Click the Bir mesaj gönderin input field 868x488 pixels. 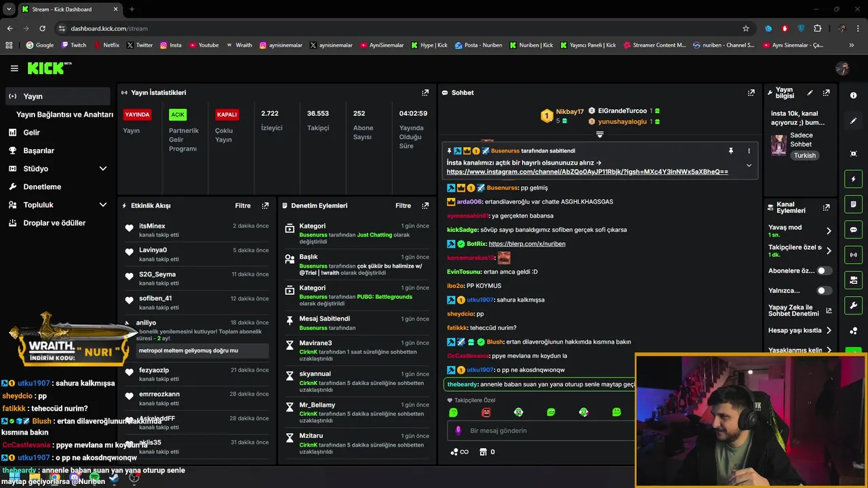point(542,430)
